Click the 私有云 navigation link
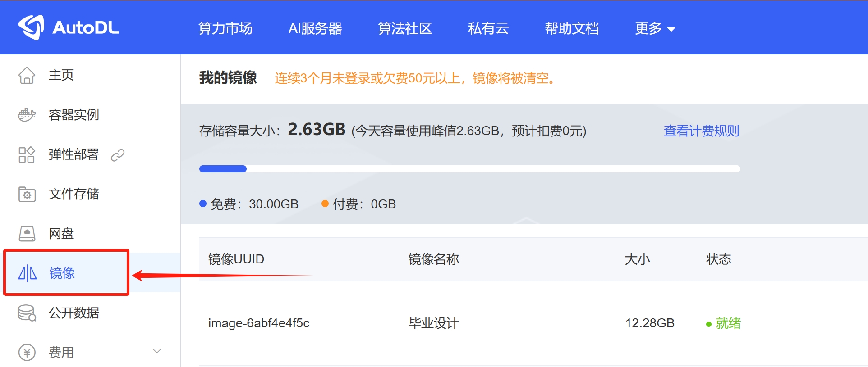 [x=488, y=28]
